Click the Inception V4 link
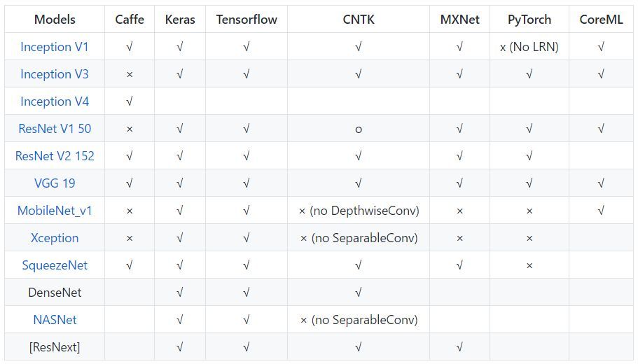The height and width of the screenshot is (364, 638). [55, 101]
